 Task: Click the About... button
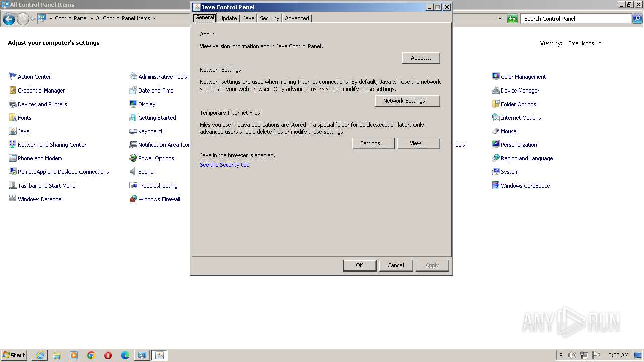pyautogui.click(x=421, y=58)
